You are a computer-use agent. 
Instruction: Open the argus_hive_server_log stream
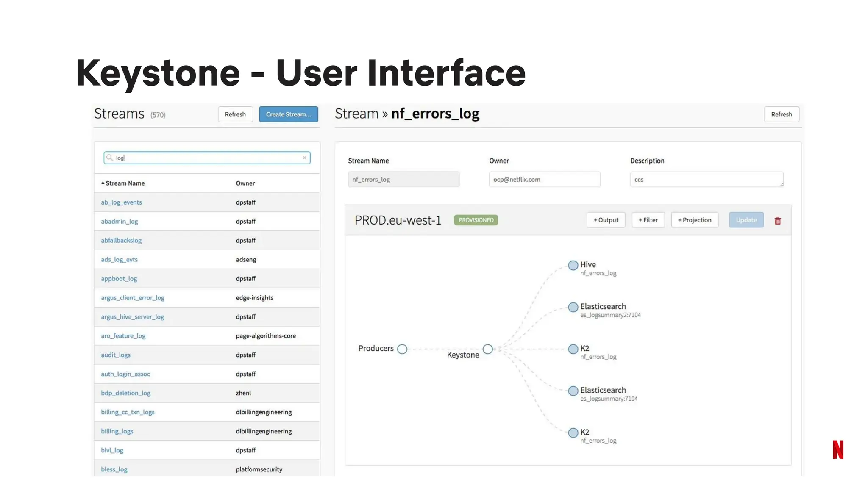pos(132,317)
